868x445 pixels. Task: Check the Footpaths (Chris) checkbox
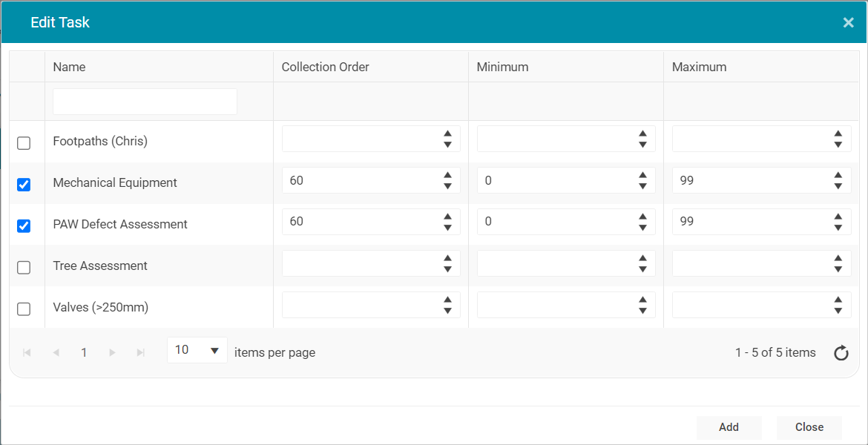tap(24, 143)
